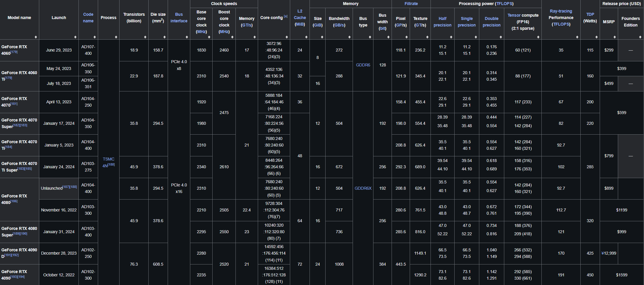Open the GDDR6 bus type link

click(x=363, y=65)
